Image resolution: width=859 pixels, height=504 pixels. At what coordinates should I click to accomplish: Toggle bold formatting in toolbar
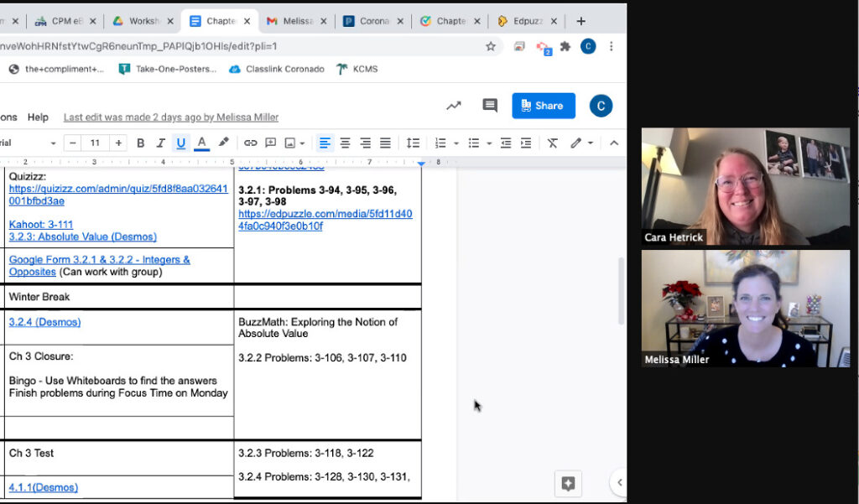pyautogui.click(x=141, y=143)
